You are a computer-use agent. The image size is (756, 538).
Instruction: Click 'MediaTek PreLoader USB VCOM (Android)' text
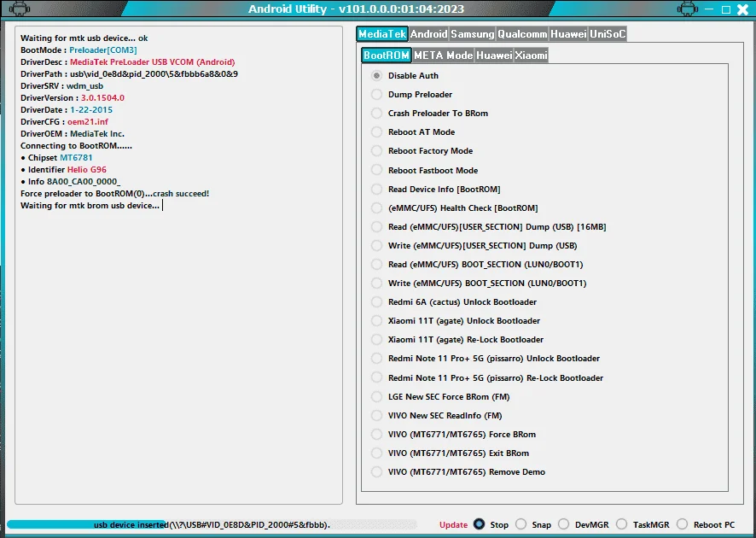(x=153, y=62)
